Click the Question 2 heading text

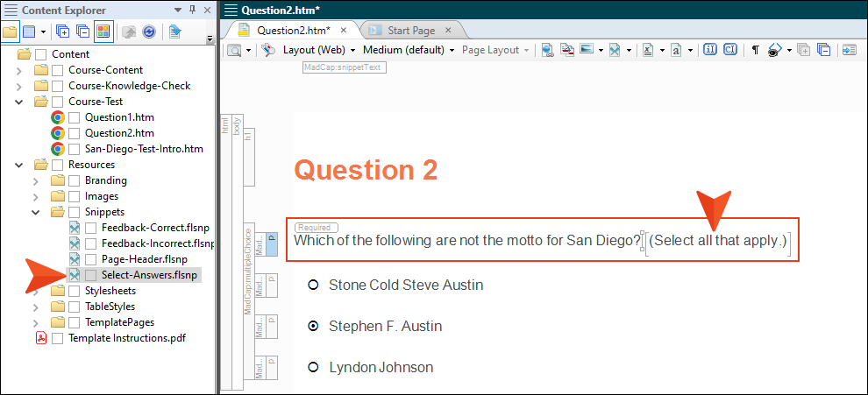click(366, 170)
